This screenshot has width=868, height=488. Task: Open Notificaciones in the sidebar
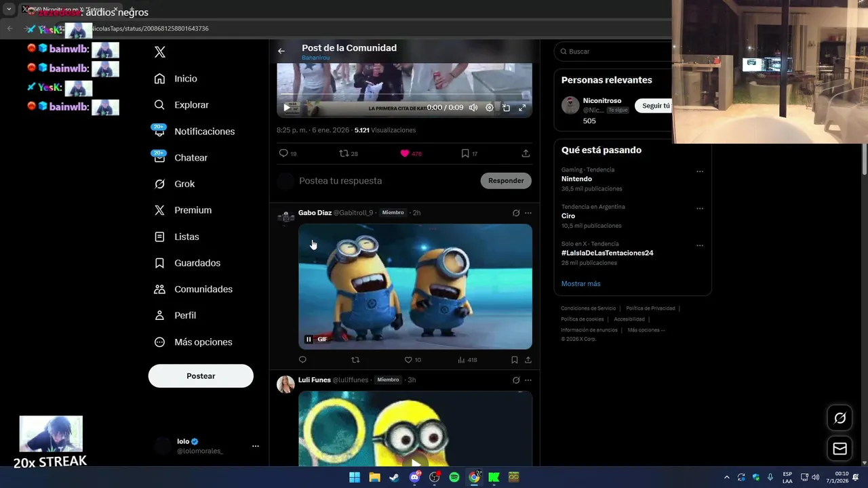point(194,131)
